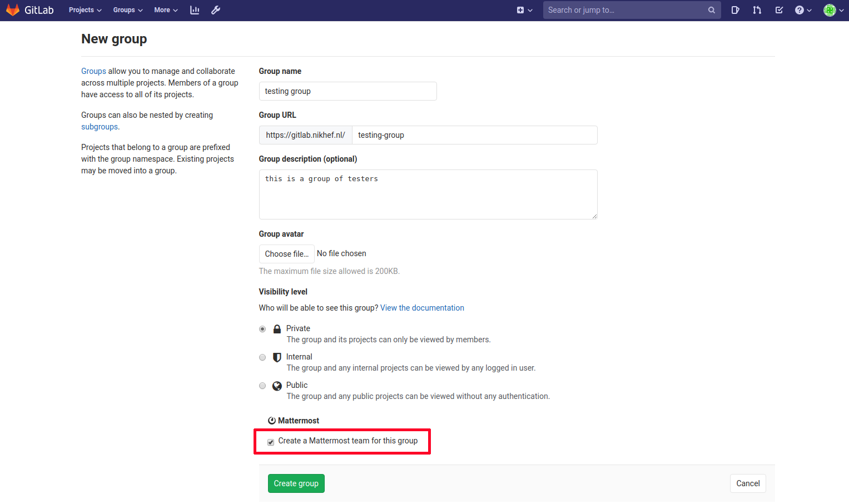Image resolution: width=849 pixels, height=504 pixels.
Task: Expand the More dropdown menu
Action: tap(166, 10)
